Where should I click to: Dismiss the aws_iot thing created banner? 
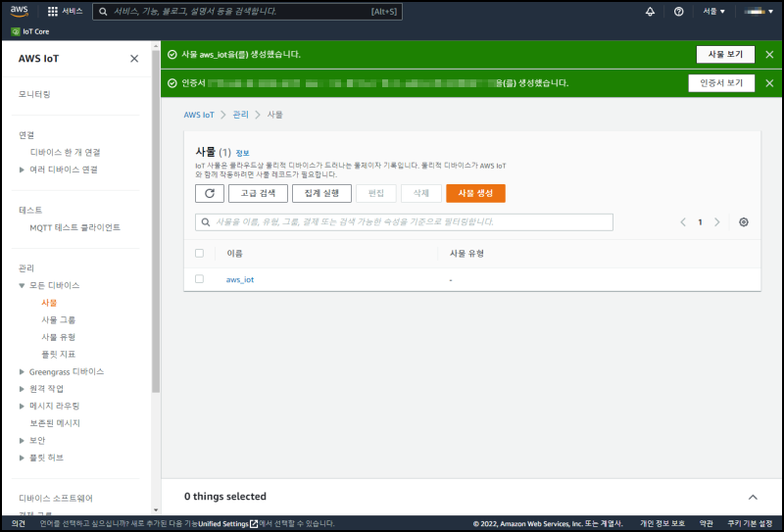(x=769, y=55)
